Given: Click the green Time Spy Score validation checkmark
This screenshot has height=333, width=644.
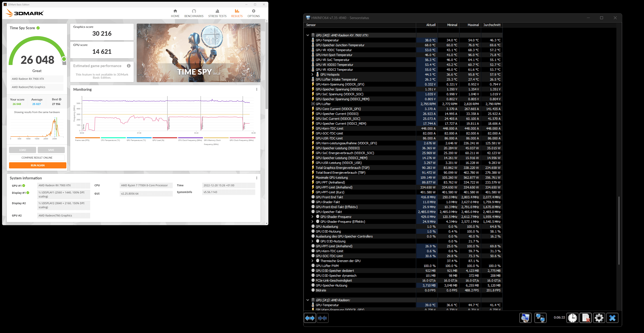Looking at the screenshot, I should tap(38, 28).
